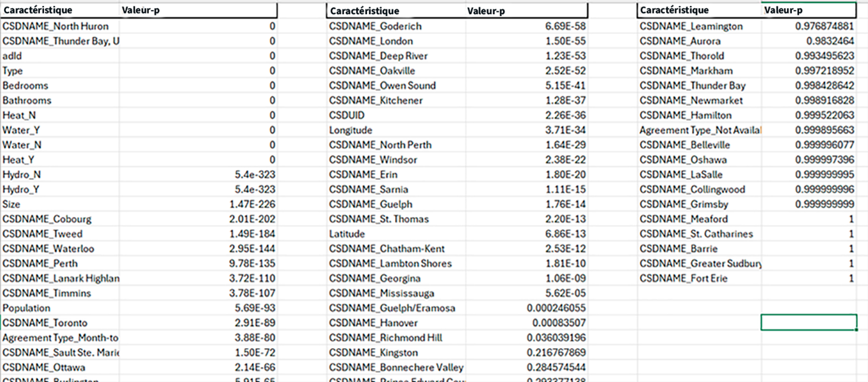The height and width of the screenshot is (382, 868).
Task: Click the first table's Caractéristique header
Action: click(x=38, y=10)
